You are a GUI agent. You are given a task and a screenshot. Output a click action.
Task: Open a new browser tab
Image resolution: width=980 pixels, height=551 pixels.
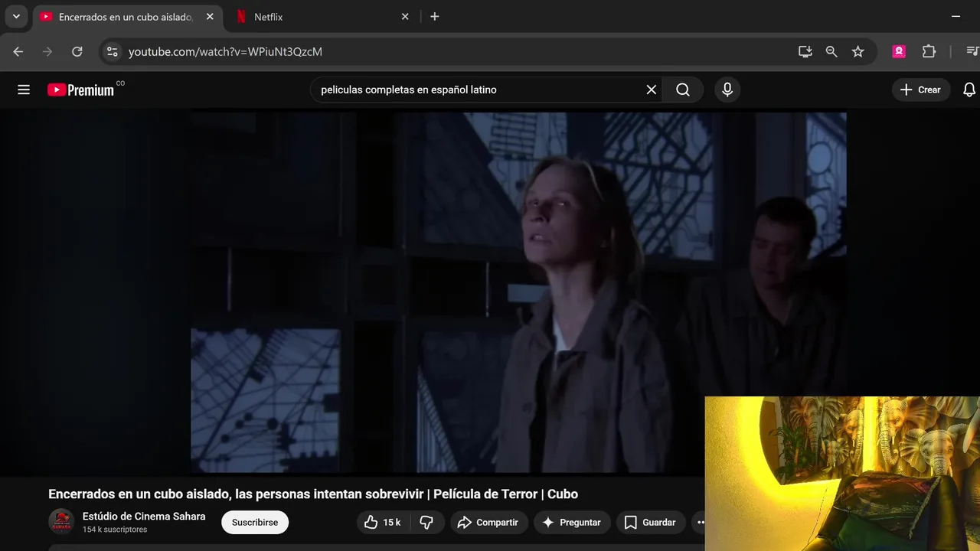(x=434, y=17)
